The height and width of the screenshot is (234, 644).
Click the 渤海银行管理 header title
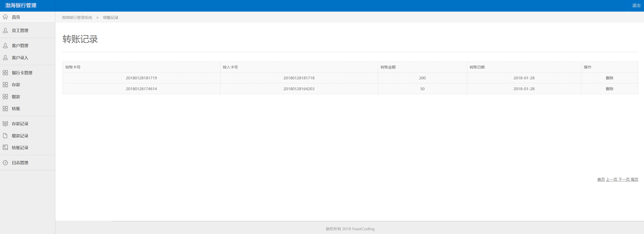pyautogui.click(x=21, y=6)
